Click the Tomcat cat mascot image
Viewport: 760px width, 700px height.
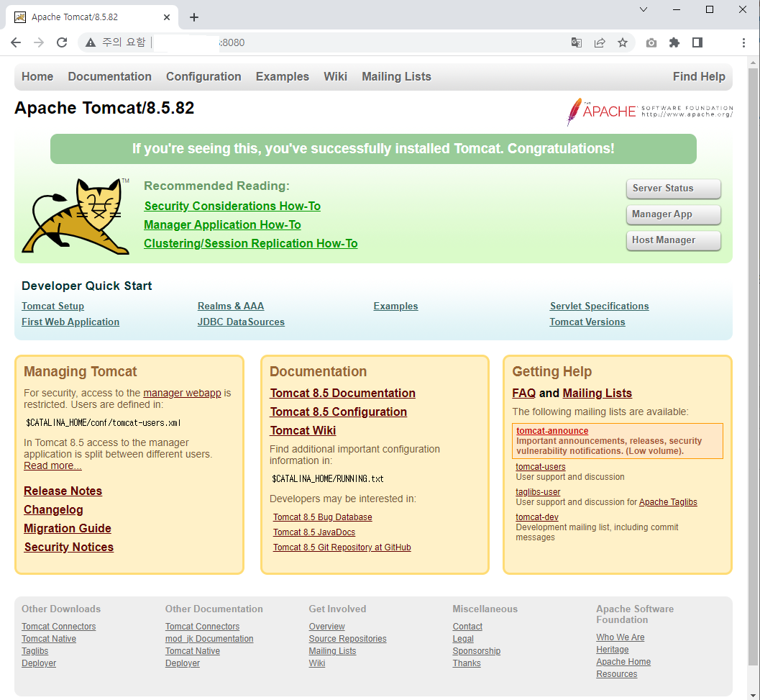[x=76, y=216]
